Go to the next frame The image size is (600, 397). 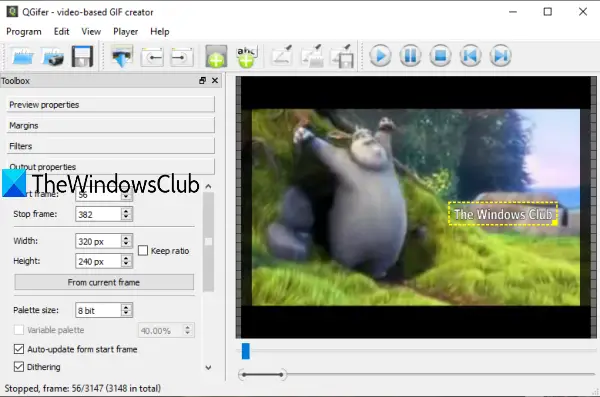coord(501,56)
